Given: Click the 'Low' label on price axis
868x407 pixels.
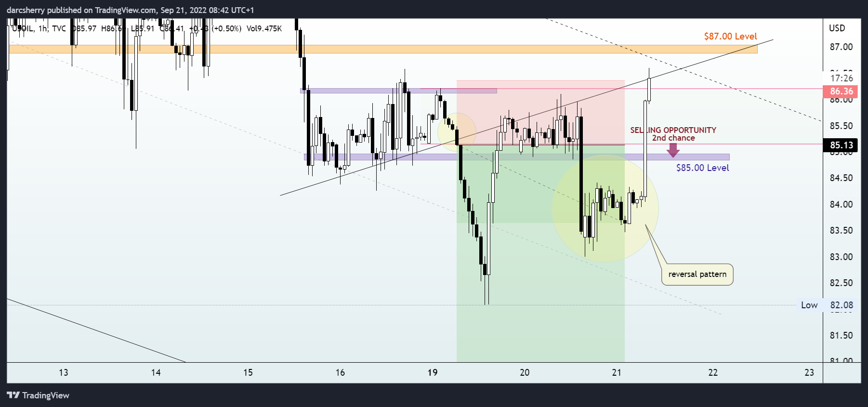Looking at the screenshot, I should [x=809, y=305].
